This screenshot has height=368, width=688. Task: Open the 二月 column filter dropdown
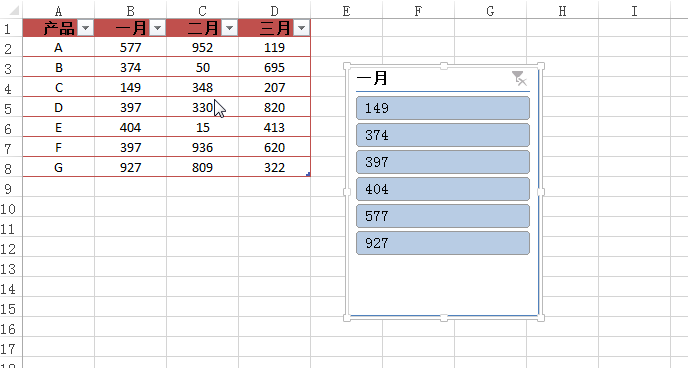coord(229,29)
